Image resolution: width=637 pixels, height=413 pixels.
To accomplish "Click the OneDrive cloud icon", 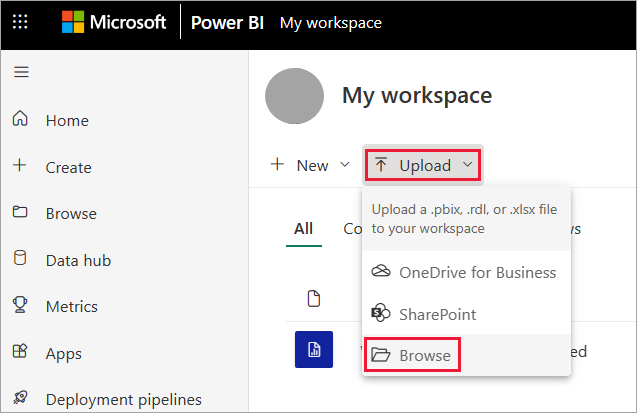I will tap(381, 271).
